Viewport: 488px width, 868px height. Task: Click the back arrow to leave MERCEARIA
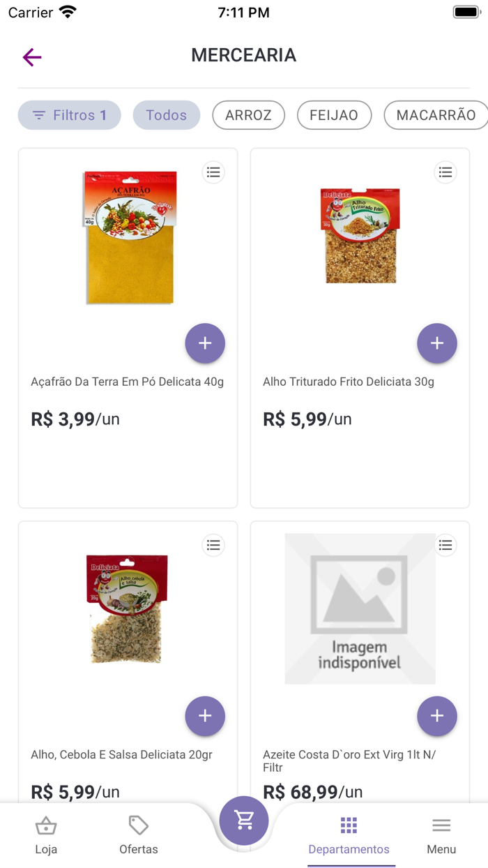coord(31,57)
